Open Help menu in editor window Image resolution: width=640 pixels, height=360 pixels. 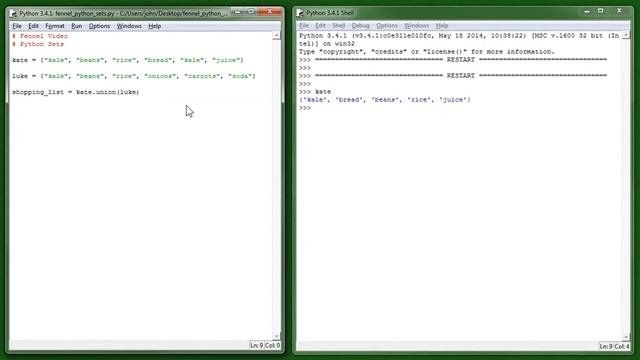point(154,26)
